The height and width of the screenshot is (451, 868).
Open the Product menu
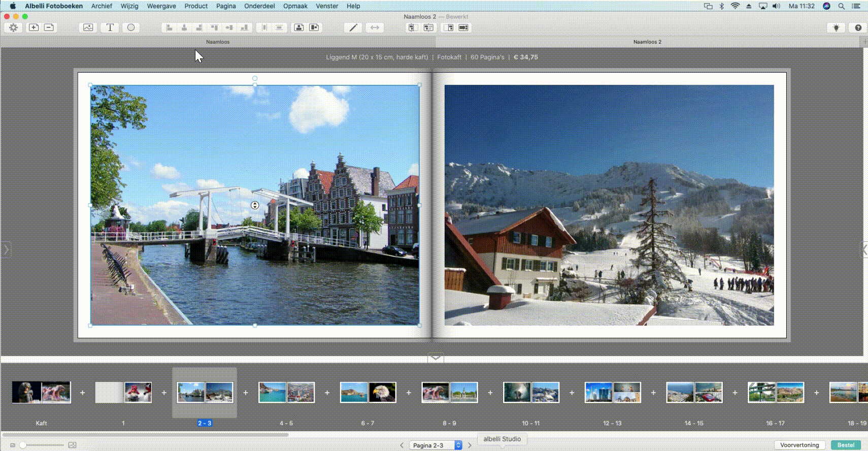coord(196,6)
